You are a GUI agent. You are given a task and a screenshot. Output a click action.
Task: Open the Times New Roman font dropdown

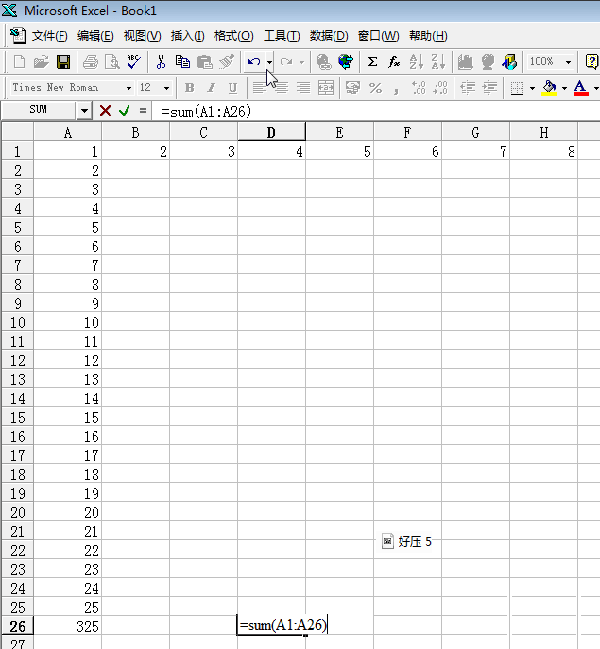click(x=129, y=88)
